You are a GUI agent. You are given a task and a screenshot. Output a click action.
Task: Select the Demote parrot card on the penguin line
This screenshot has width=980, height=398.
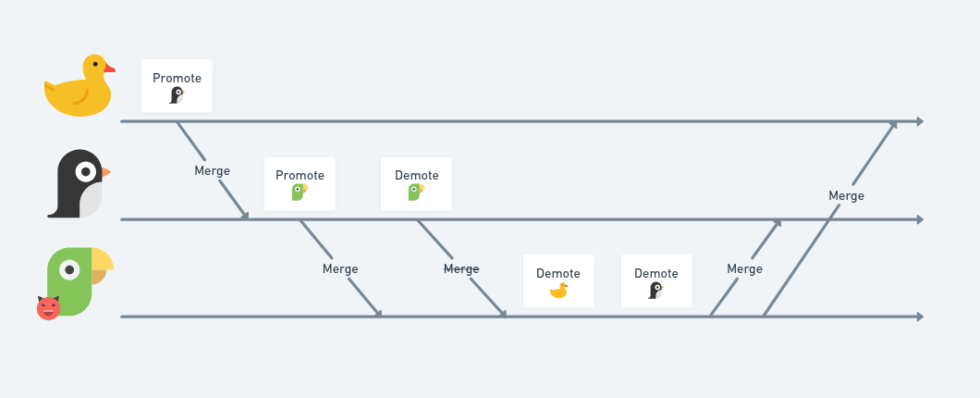pos(416,184)
